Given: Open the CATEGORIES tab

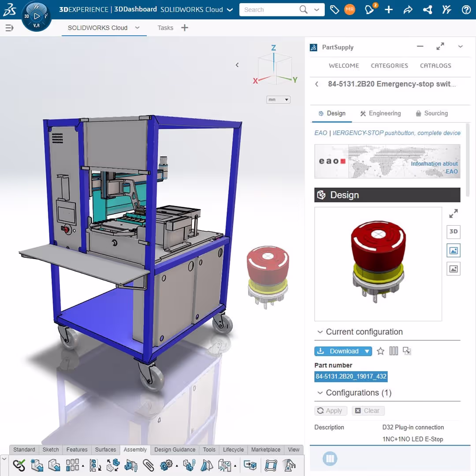Looking at the screenshot, I should tap(389, 66).
